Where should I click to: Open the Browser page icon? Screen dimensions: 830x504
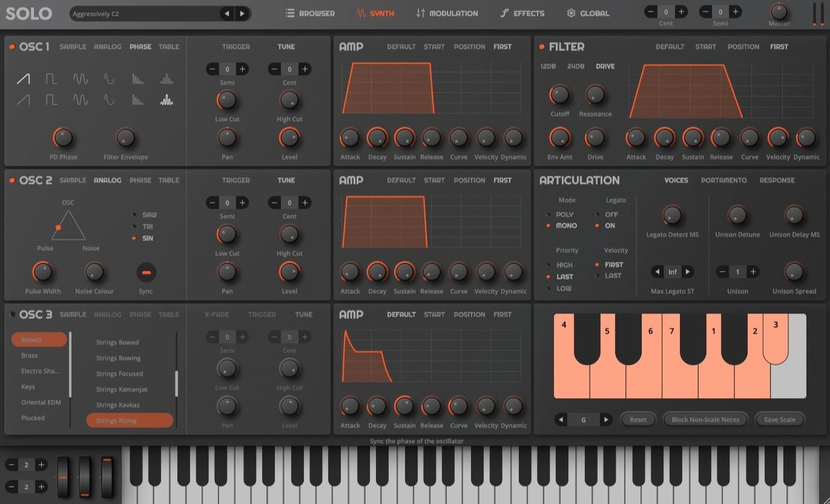pos(290,13)
